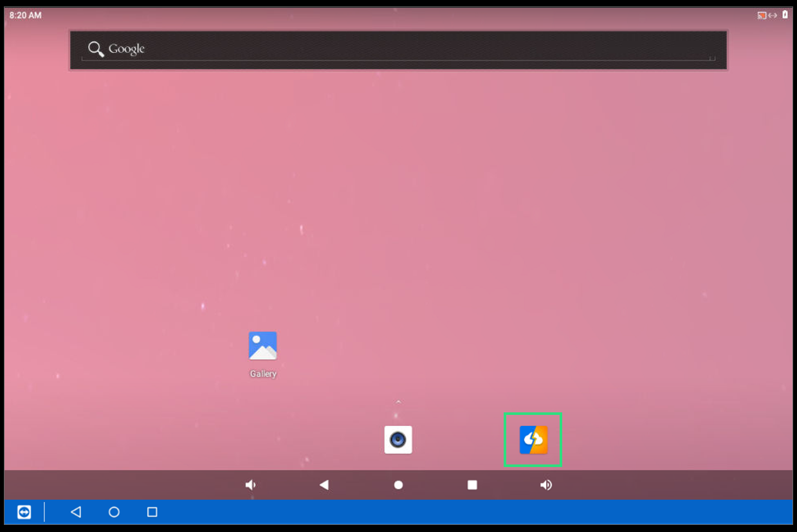Tap the cast icon in status bar
The image size is (797, 532).
click(762, 15)
